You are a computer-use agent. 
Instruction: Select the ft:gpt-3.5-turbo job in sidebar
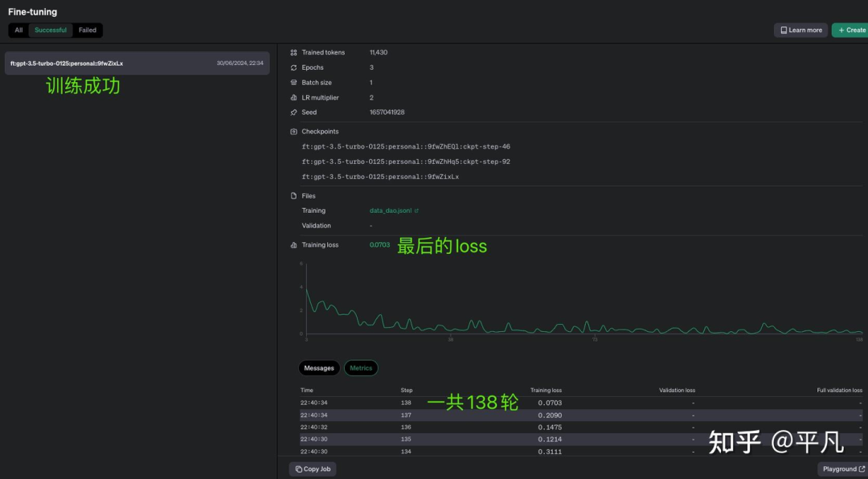point(137,62)
